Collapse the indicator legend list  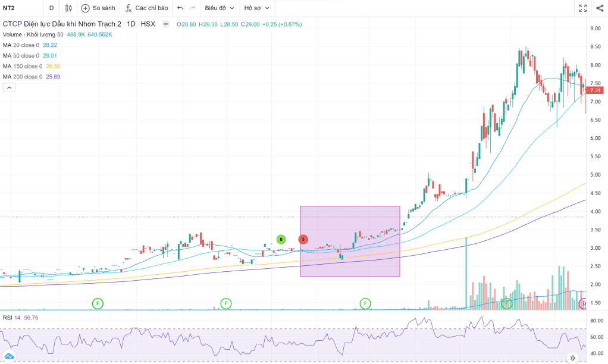point(9,87)
